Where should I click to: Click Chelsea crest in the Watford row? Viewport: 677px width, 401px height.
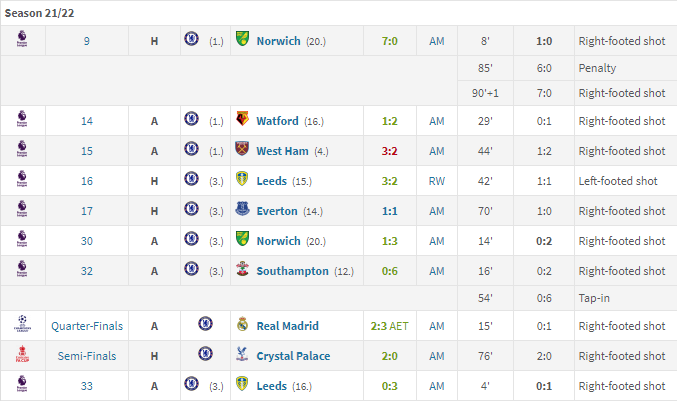191,118
